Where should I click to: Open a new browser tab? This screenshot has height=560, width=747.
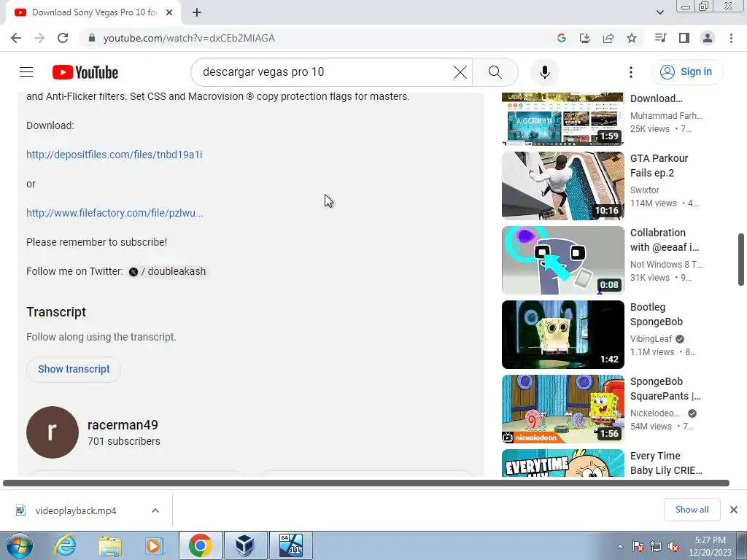(197, 12)
